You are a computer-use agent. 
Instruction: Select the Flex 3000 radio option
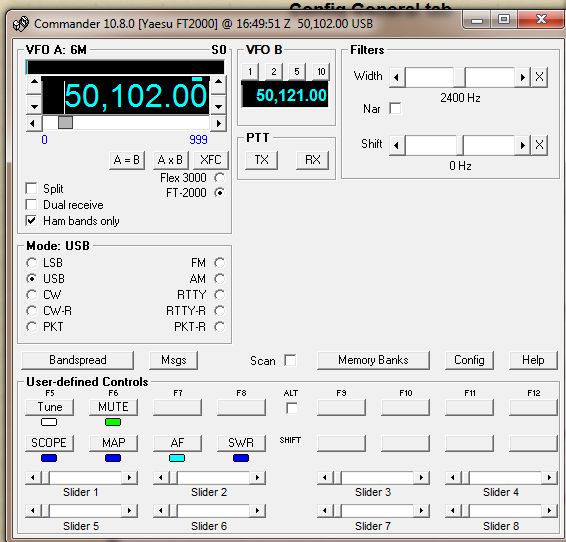(x=219, y=178)
